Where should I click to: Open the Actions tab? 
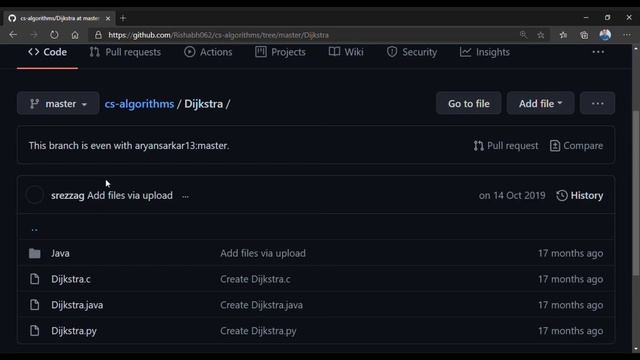tap(208, 52)
